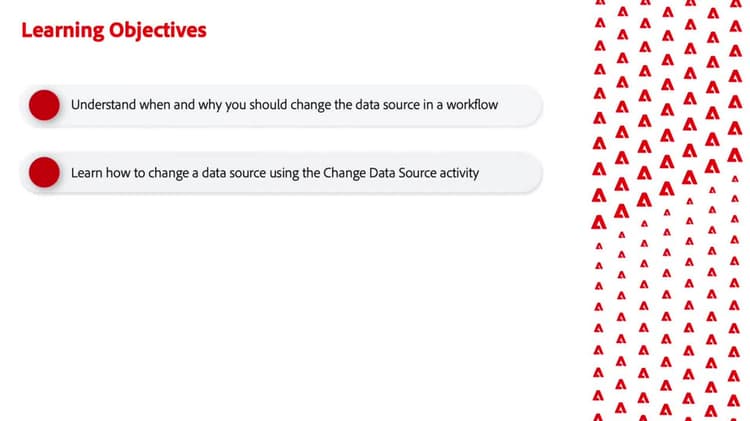Click the word "using" in the second objective

tap(302, 173)
